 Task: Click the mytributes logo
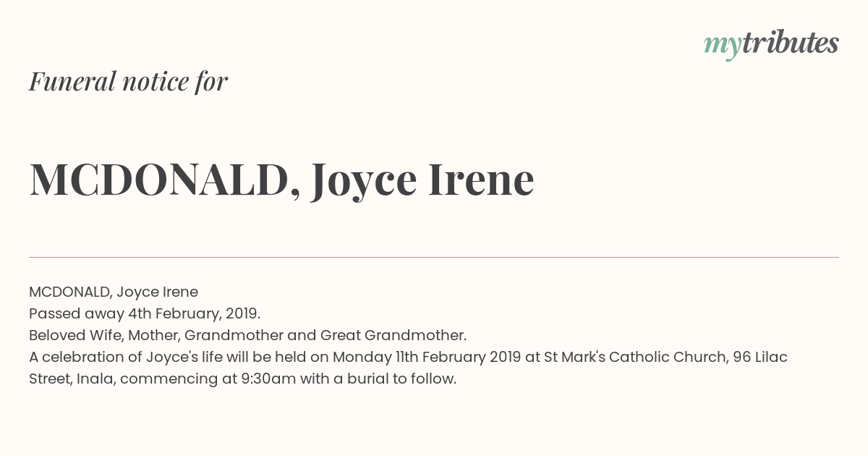pos(771,44)
